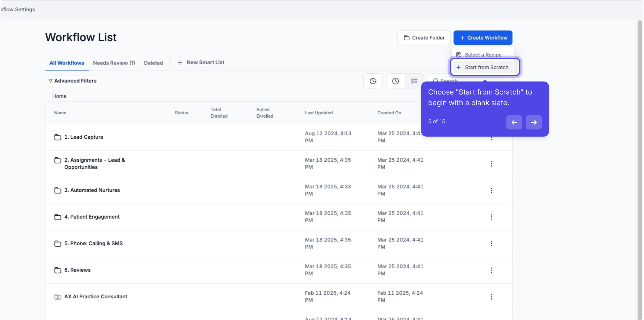
Task: Open 4. Patient Engagement folder icon
Action: pyautogui.click(x=58, y=217)
